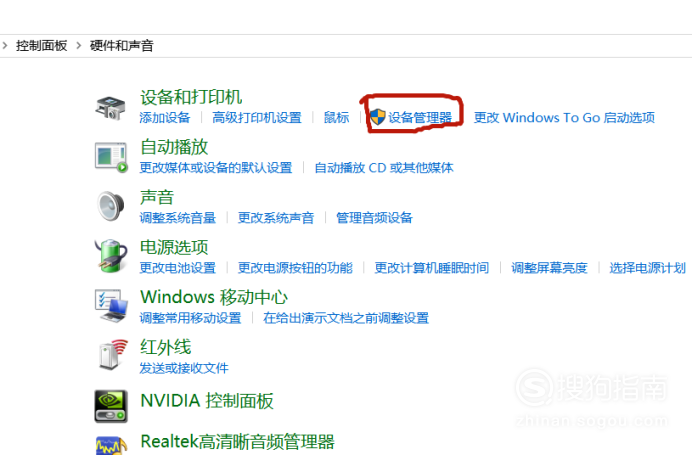Open the 电源选项 heading
The image size is (692, 455).
pyautogui.click(x=174, y=247)
